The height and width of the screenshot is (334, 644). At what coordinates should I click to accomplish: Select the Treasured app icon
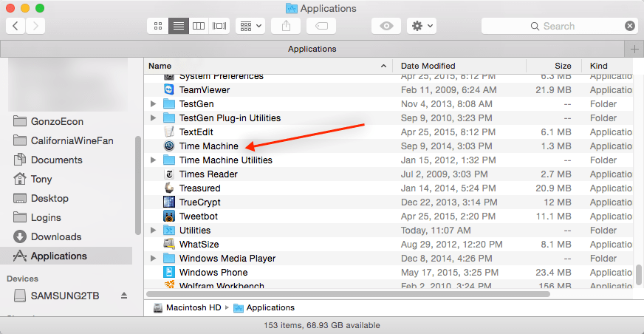[169, 188]
